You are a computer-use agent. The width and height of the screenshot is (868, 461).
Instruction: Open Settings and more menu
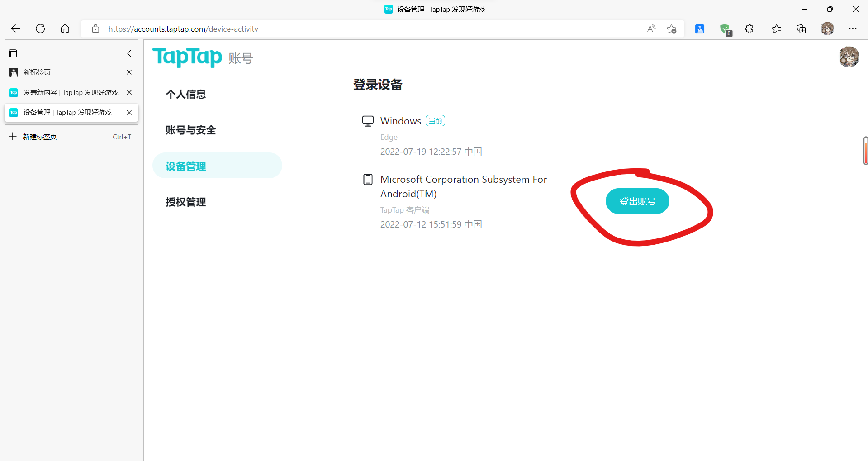tap(853, 29)
